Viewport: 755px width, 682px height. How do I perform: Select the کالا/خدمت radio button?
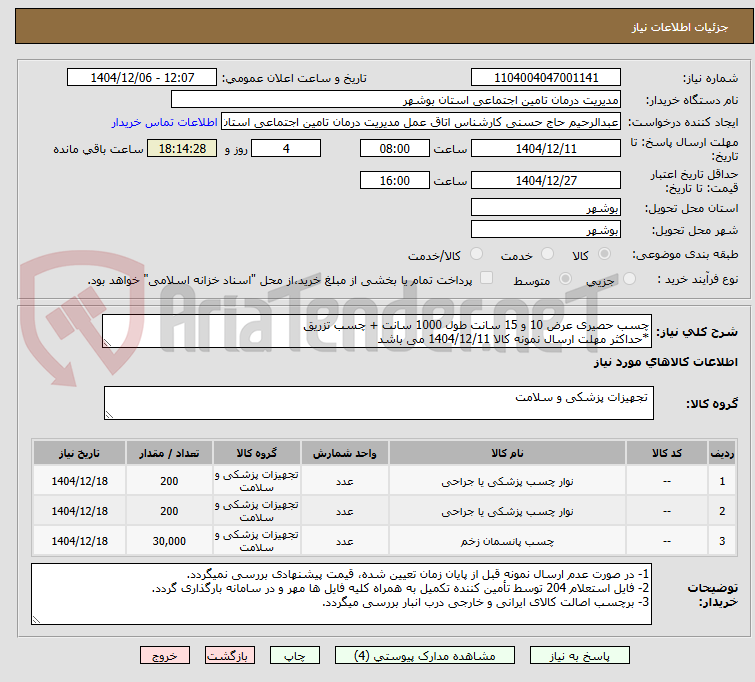point(476,254)
